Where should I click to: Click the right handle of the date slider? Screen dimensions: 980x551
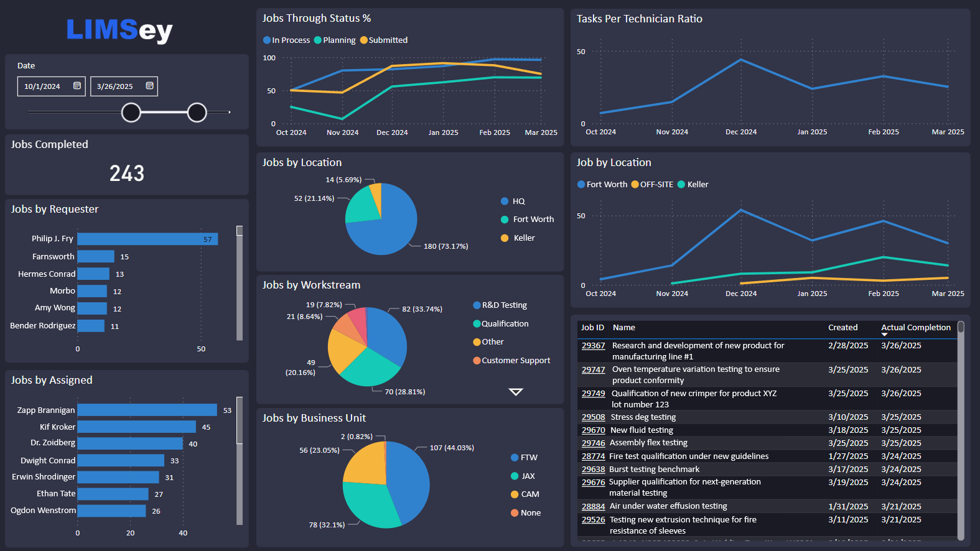[x=197, y=113]
